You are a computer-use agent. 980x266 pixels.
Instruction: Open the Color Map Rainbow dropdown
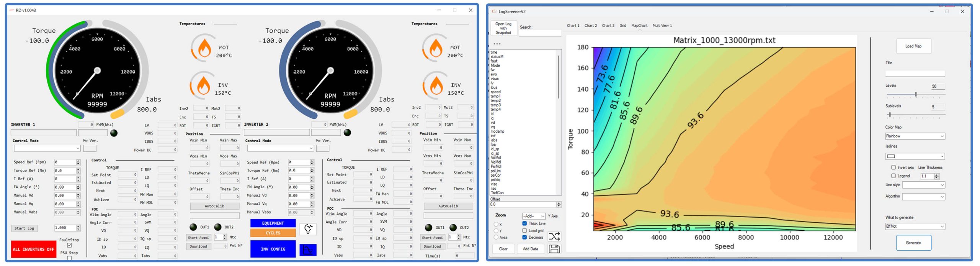[x=915, y=136]
